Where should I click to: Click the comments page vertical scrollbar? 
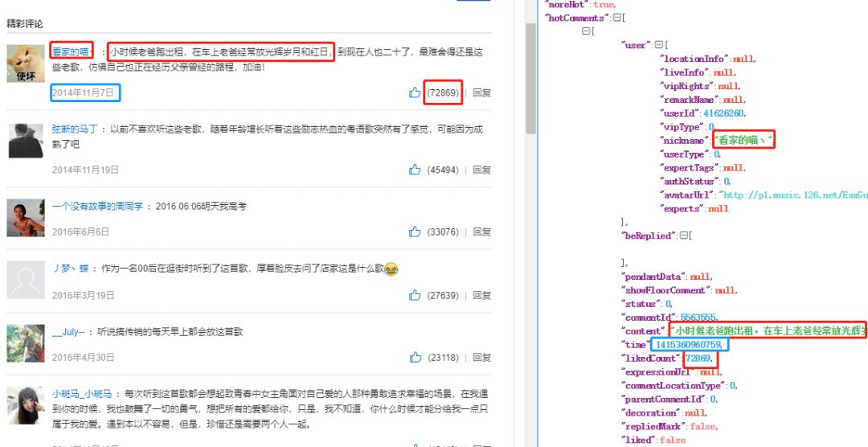530,80
